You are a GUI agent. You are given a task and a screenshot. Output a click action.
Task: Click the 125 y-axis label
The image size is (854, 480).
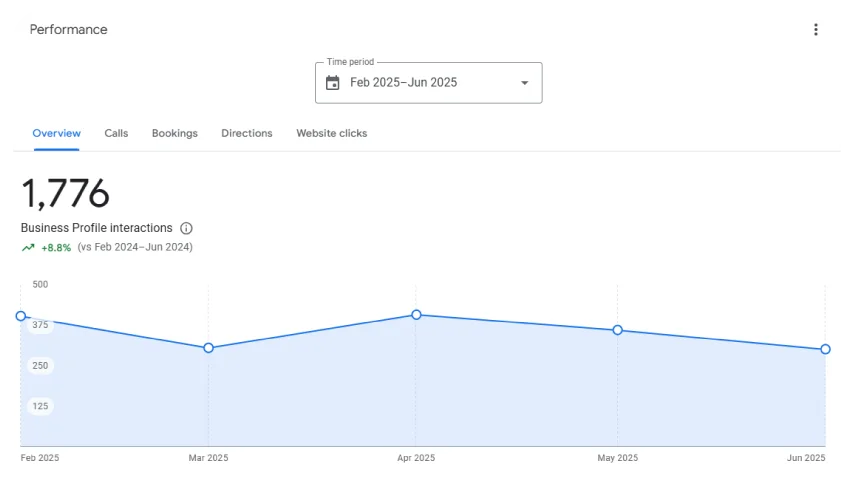[x=40, y=406]
